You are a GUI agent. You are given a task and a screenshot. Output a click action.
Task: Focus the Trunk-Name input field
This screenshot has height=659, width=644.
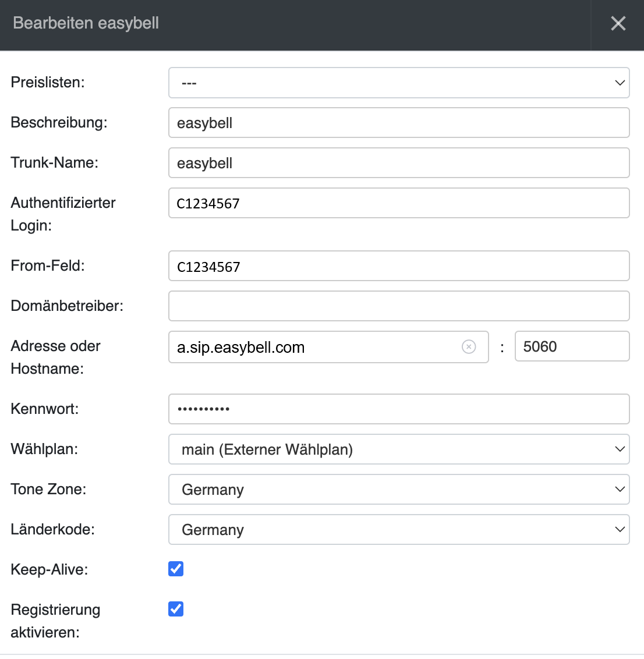point(399,163)
